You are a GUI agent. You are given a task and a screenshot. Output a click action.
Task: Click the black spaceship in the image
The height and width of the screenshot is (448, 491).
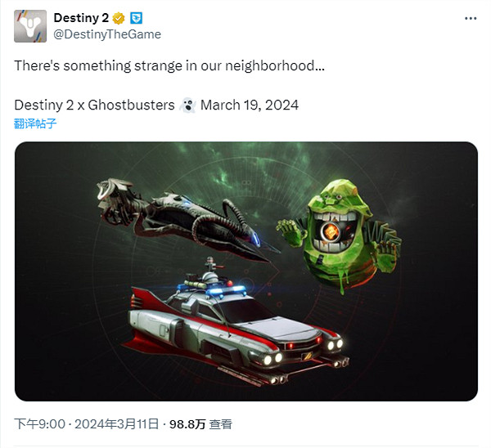pyautogui.click(x=185, y=219)
